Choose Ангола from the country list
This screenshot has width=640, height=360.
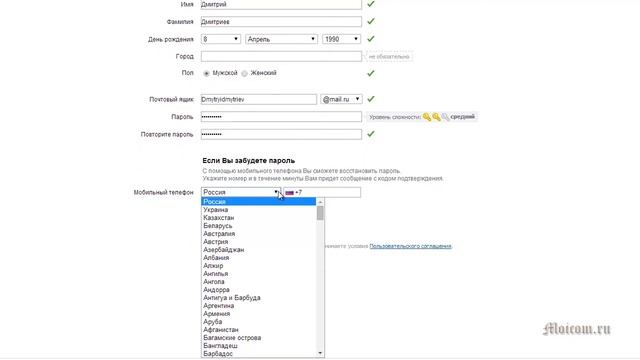pos(259,282)
